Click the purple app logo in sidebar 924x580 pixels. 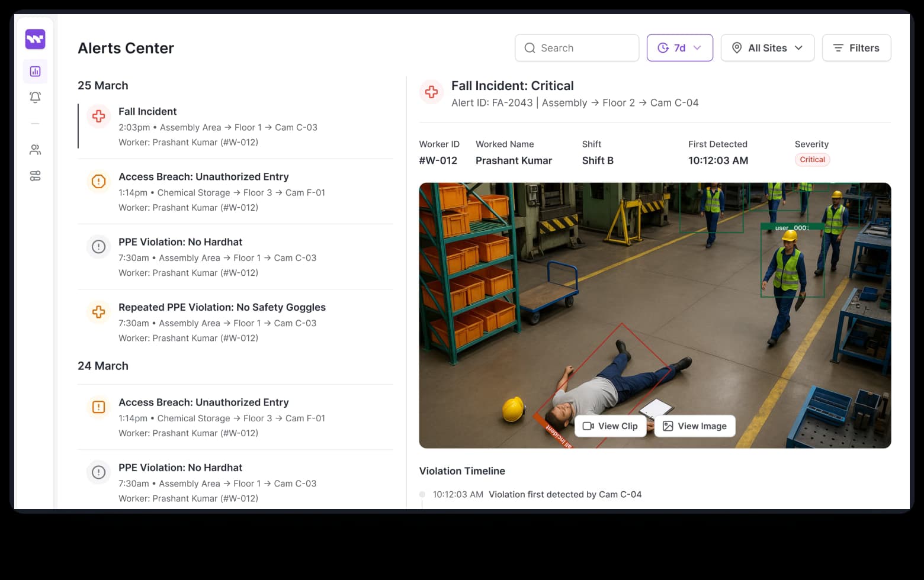(35, 40)
